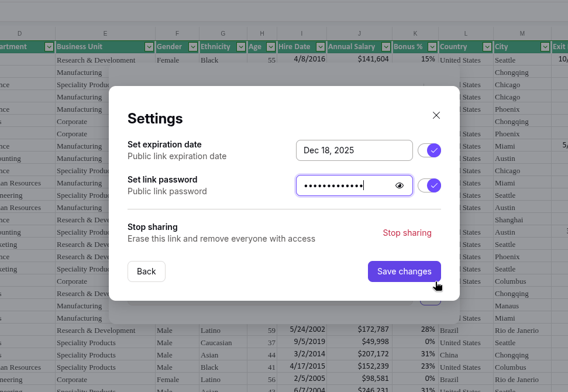The width and height of the screenshot is (568, 392).
Task: Open the Hire Date filter dropdown
Action: [319, 47]
